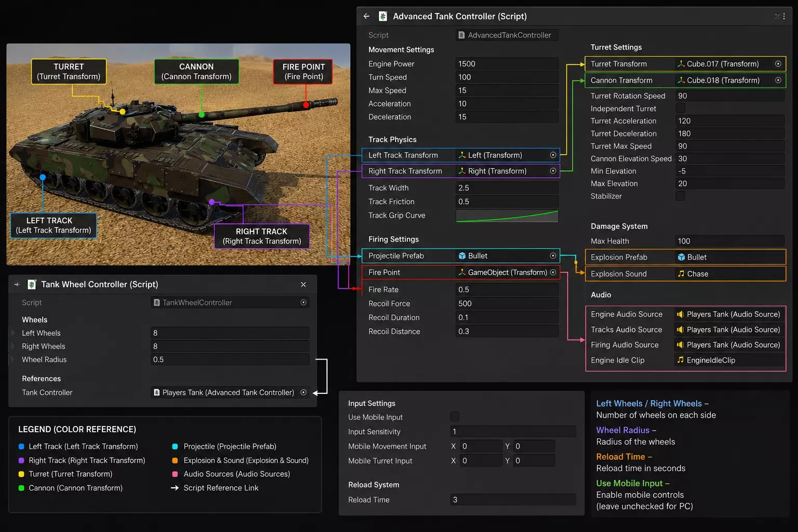Screen dimensions: 798x532
Task: Click the Bullet prefab cube icon in Projectile Prefab
Action: click(462, 256)
